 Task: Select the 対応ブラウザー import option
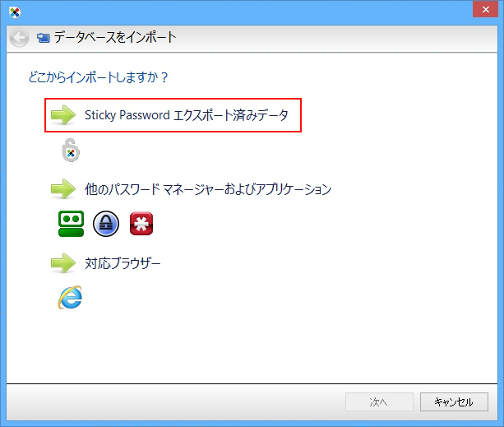click(123, 263)
